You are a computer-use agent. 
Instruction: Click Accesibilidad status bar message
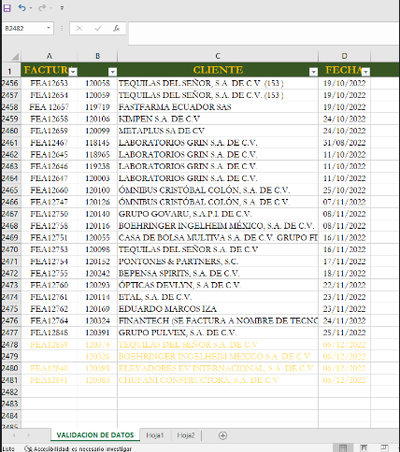coord(78,449)
